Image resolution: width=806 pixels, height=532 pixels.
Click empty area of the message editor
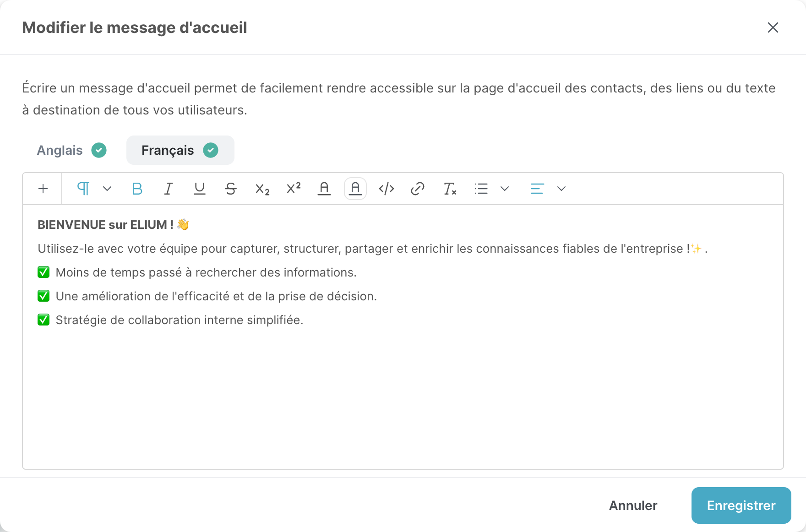click(x=403, y=398)
